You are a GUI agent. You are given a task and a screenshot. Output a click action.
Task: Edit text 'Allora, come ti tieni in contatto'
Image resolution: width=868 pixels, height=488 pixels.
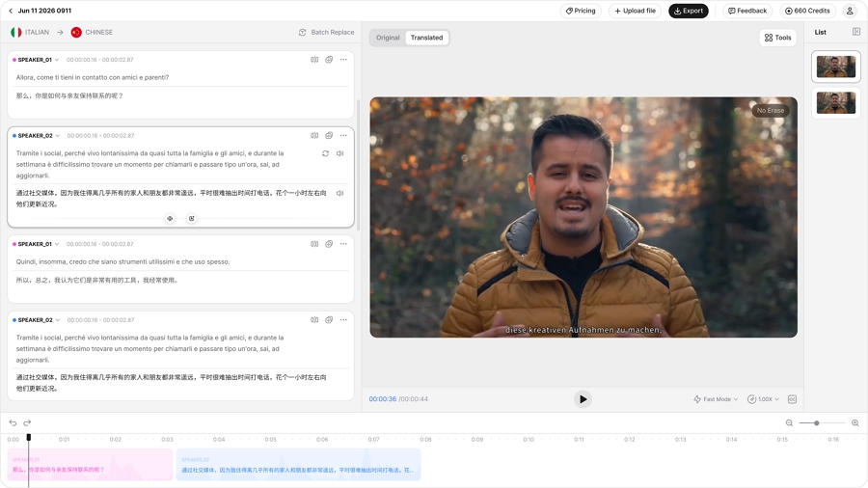[93, 77]
